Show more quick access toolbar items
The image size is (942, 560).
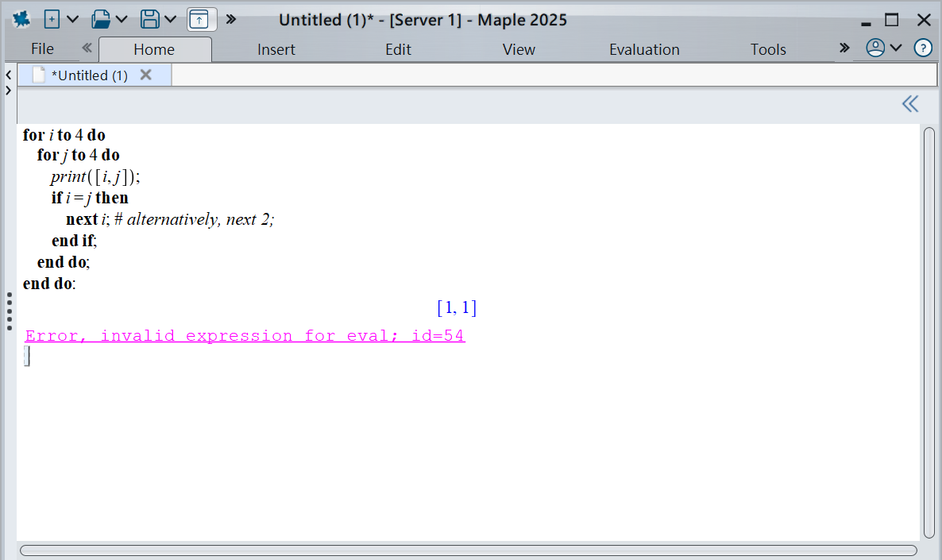click(231, 19)
